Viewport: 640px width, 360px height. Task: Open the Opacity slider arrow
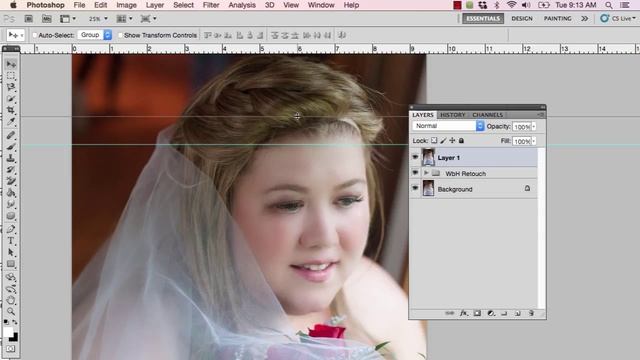pos(534,127)
